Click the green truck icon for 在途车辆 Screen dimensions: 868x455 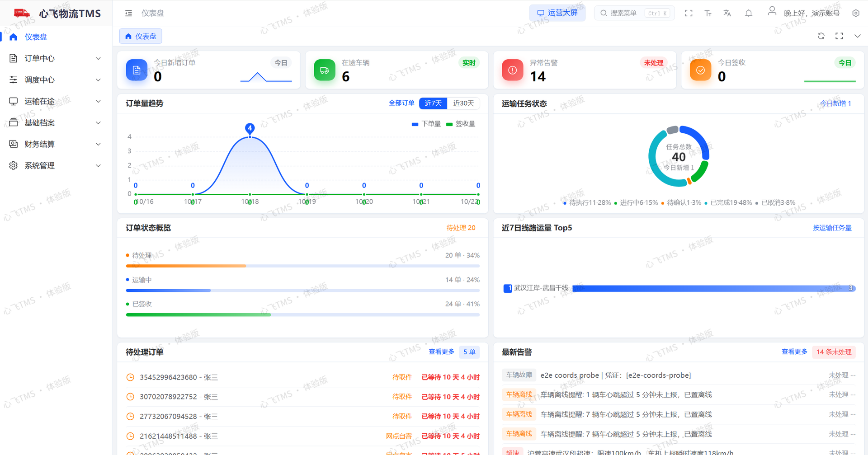(325, 70)
